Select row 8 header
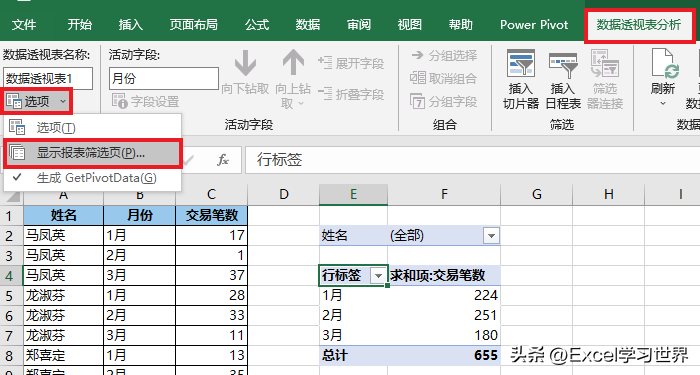This screenshot has width=700, height=375. click(11, 355)
